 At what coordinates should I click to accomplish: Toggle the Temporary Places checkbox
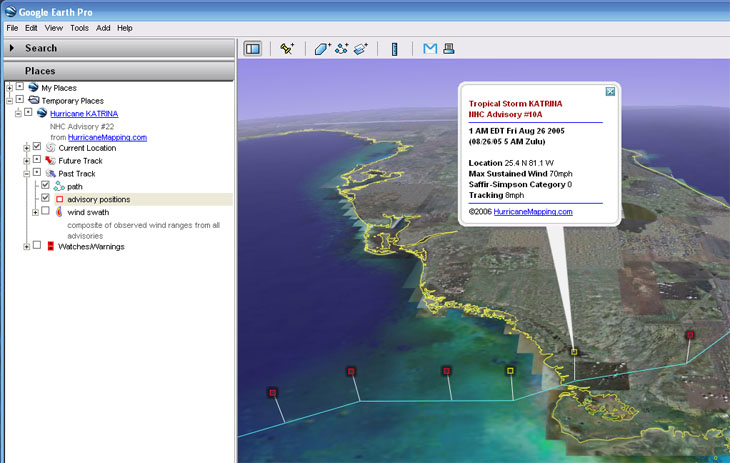20,99
